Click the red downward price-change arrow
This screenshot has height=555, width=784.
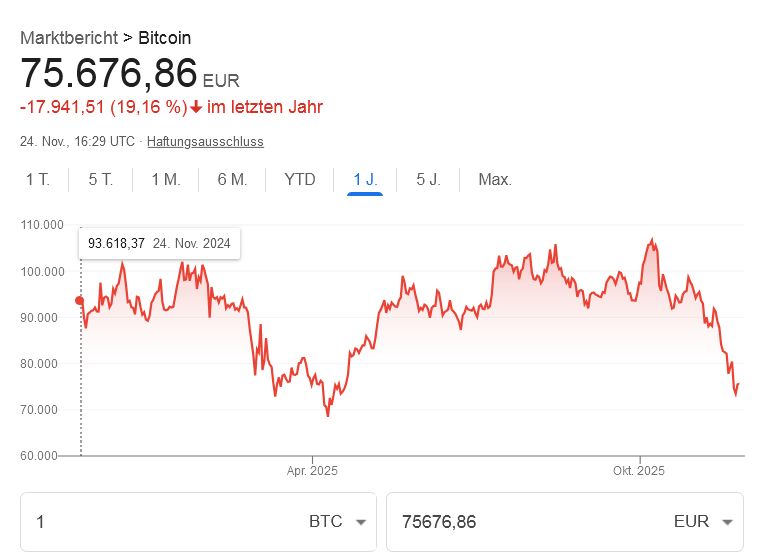197,107
